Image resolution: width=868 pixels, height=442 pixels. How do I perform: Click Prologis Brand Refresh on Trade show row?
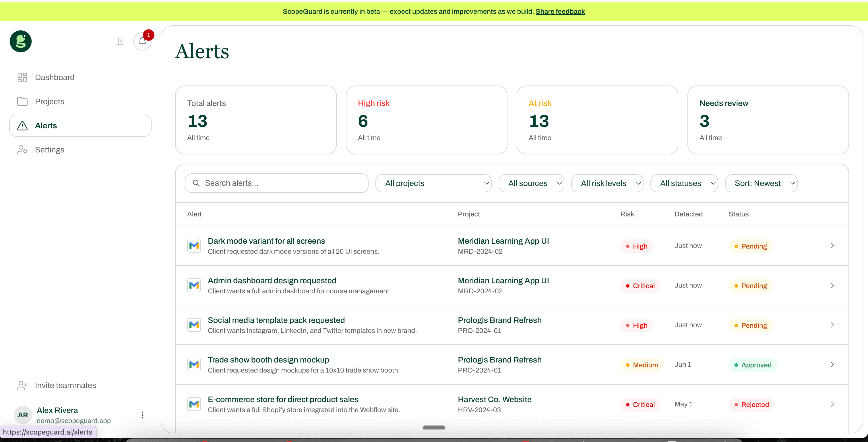(x=500, y=360)
